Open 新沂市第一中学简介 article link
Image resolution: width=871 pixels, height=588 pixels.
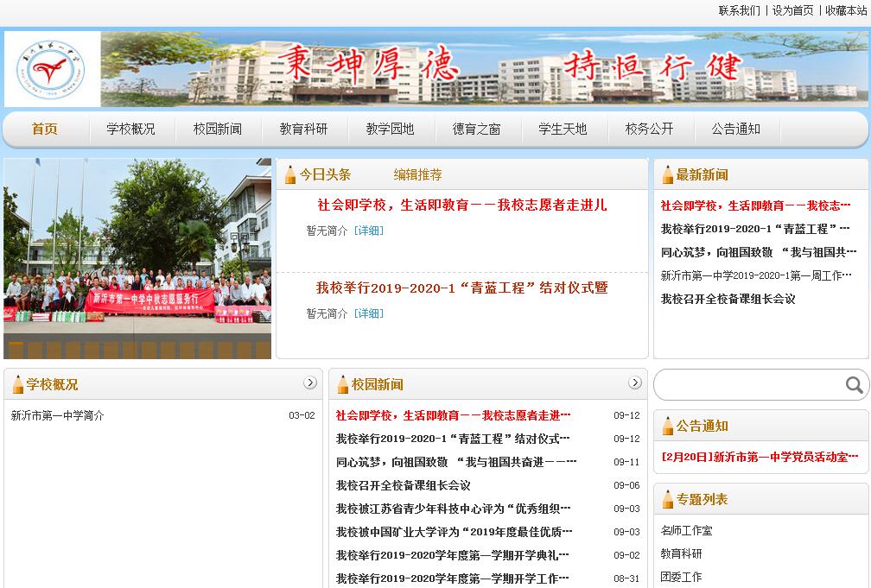pos(57,415)
